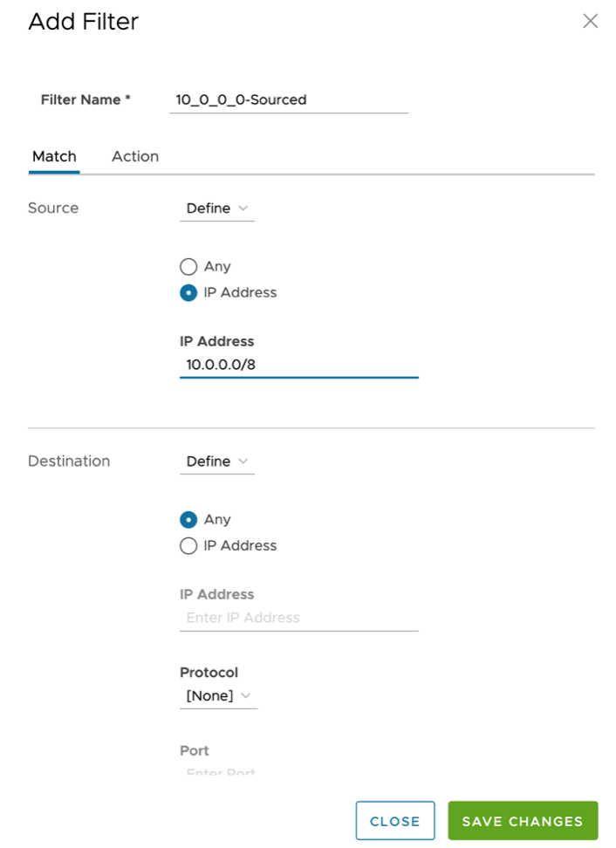Image resolution: width=616 pixels, height=848 pixels.
Task: Select the Any radio under Source
Action: point(188,267)
